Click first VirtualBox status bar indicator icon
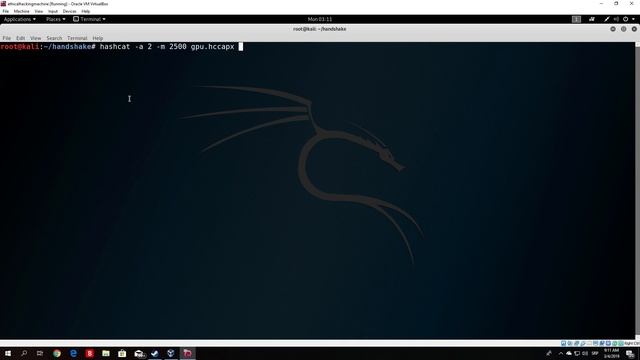This screenshot has height=360, width=640. (563, 343)
